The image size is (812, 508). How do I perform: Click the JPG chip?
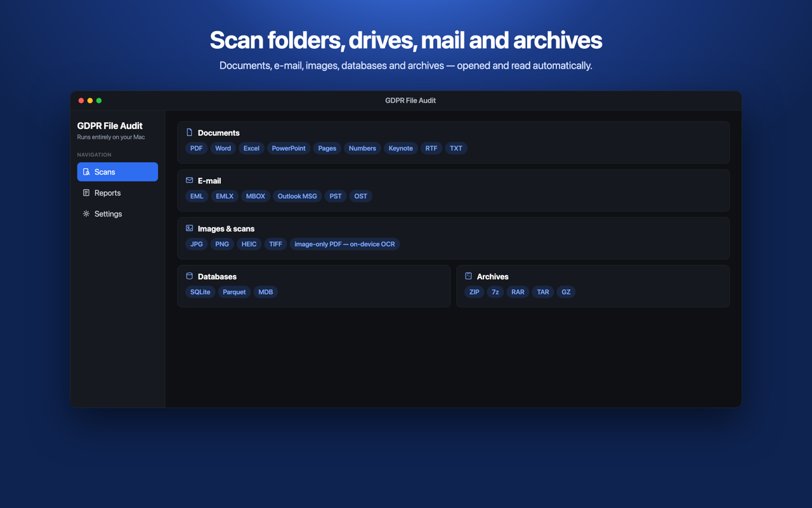(197, 244)
